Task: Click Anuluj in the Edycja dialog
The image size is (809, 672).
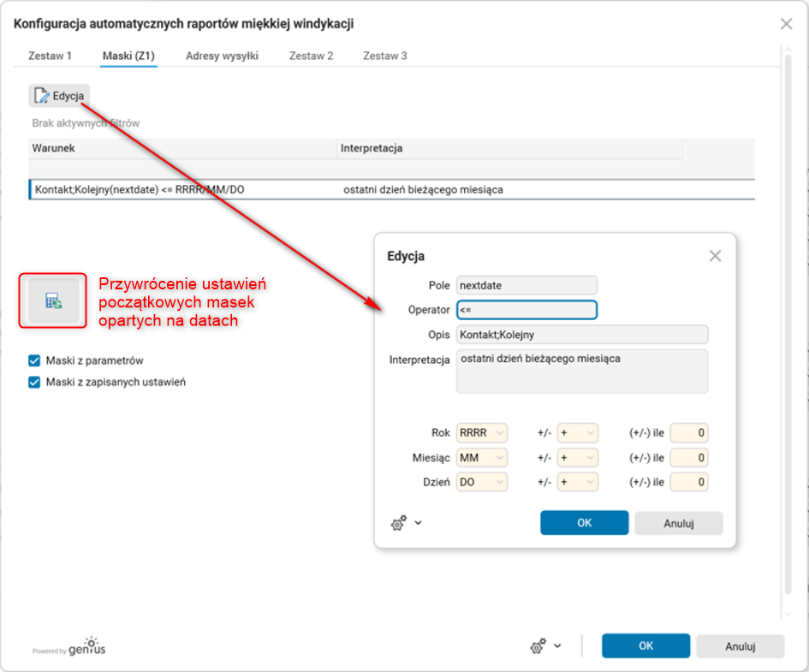Action: (678, 522)
